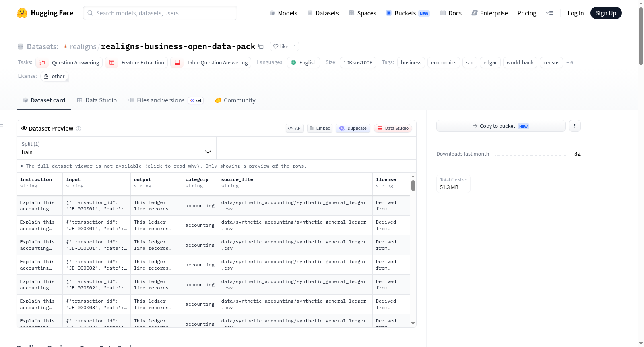Select the Table Question Answering task tag
Viewport: 644px width, 347px height.
tap(211, 62)
